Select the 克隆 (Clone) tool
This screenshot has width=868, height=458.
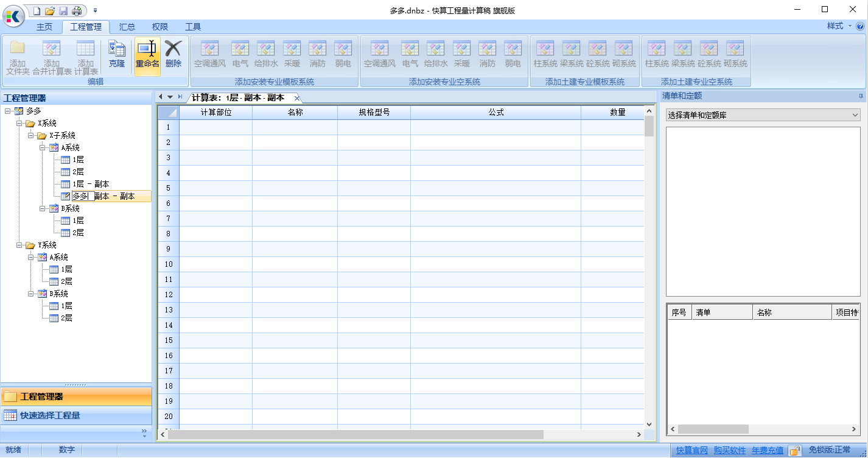(117, 56)
